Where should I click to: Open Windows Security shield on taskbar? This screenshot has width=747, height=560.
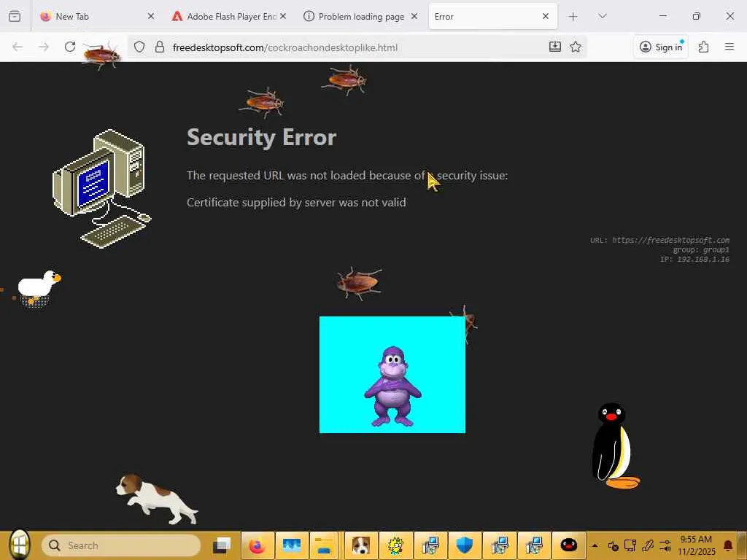[x=465, y=545]
